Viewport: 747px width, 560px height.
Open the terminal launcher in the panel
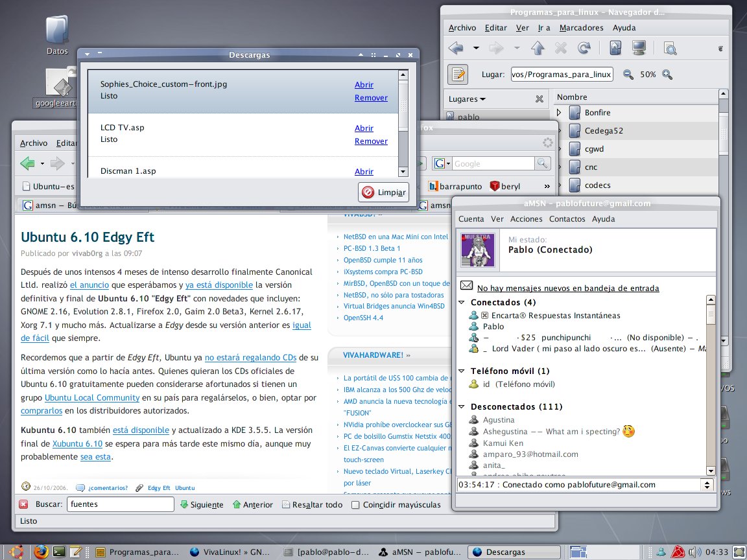point(58,552)
